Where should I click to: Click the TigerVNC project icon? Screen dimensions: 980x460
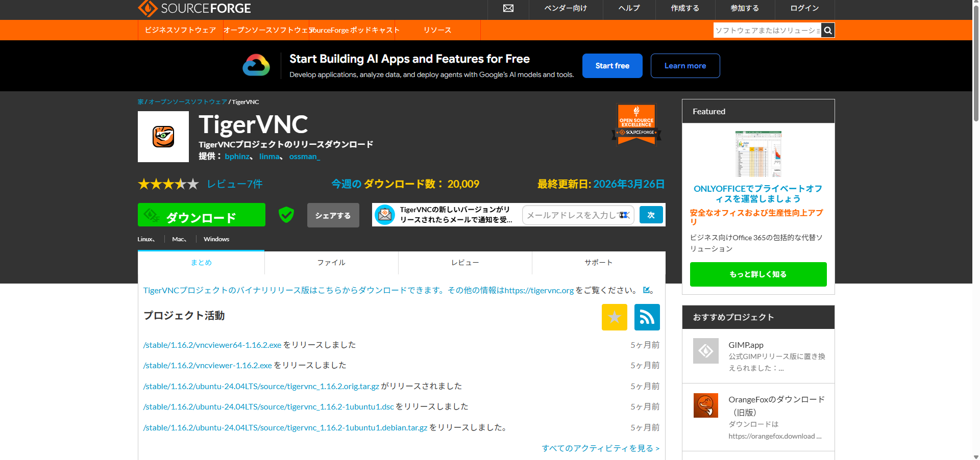coord(163,137)
